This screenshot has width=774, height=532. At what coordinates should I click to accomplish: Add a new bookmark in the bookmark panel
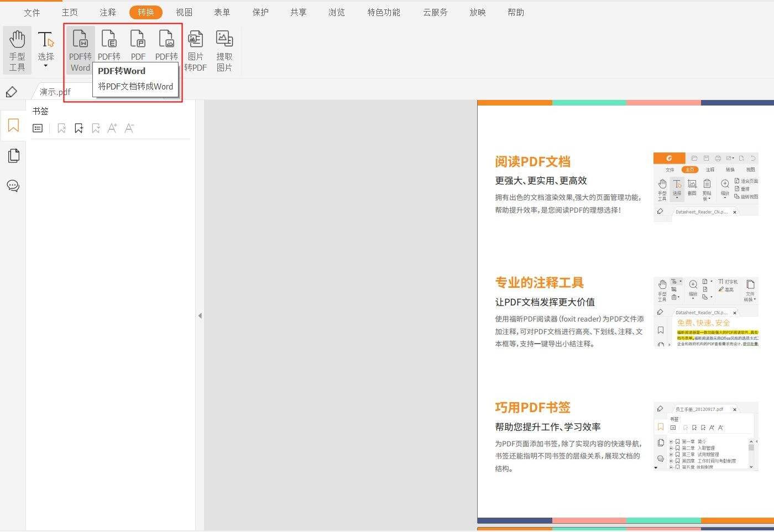point(79,128)
